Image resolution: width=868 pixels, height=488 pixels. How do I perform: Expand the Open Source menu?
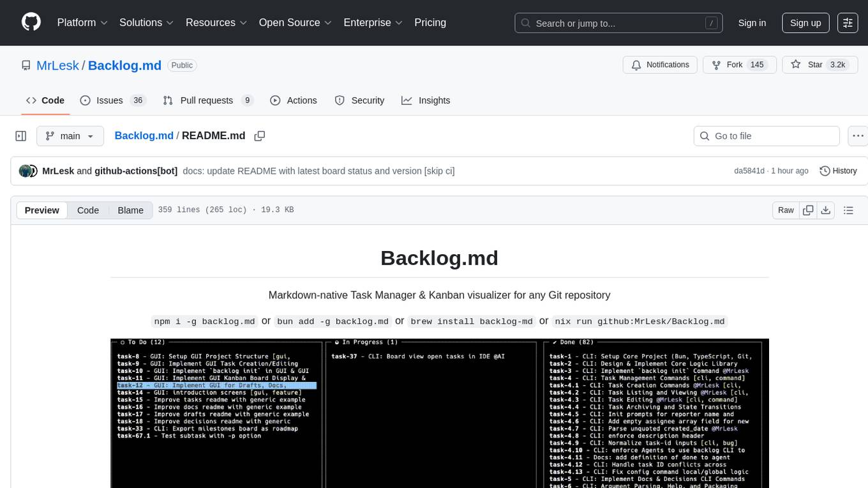296,22
